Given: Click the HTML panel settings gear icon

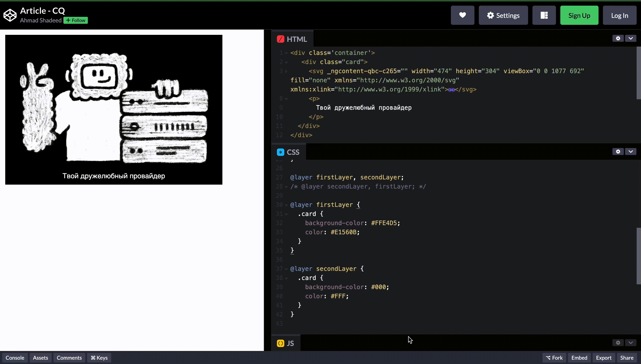Looking at the screenshot, I should pos(618,39).
